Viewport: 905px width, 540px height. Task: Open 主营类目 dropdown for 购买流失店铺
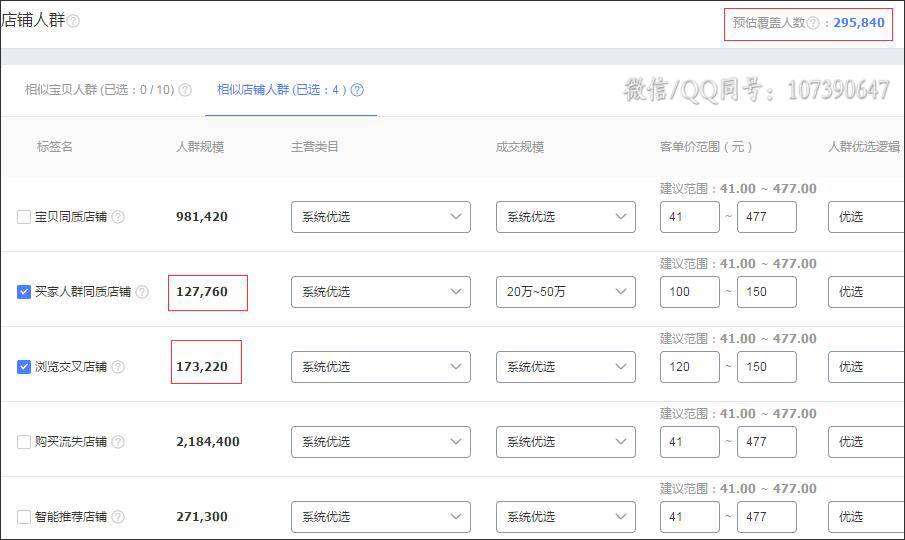coord(381,442)
